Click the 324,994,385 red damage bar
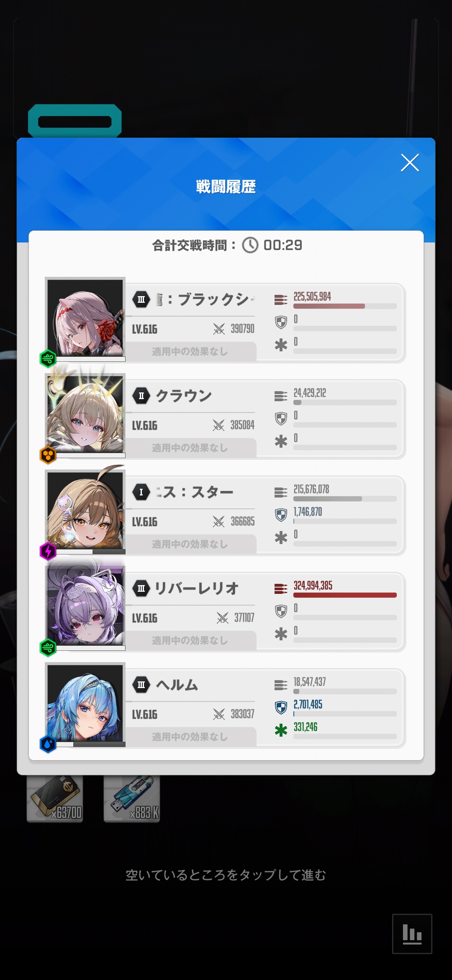The width and height of the screenshot is (452, 980). tap(345, 595)
